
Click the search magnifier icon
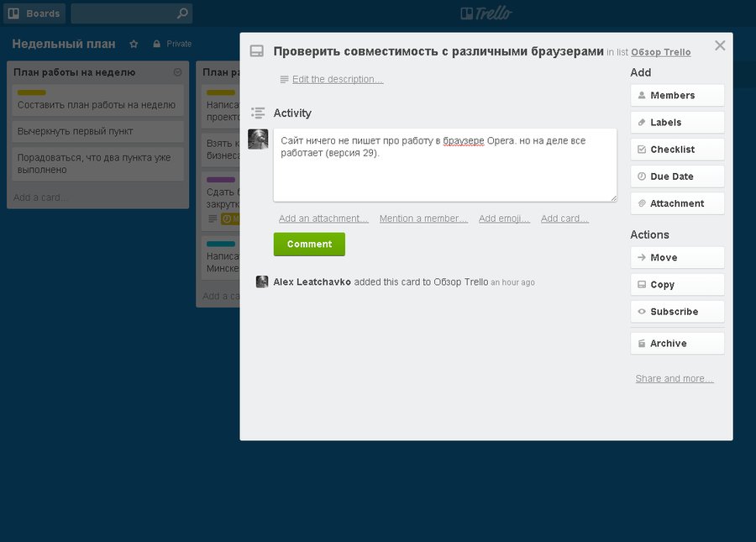click(182, 13)
